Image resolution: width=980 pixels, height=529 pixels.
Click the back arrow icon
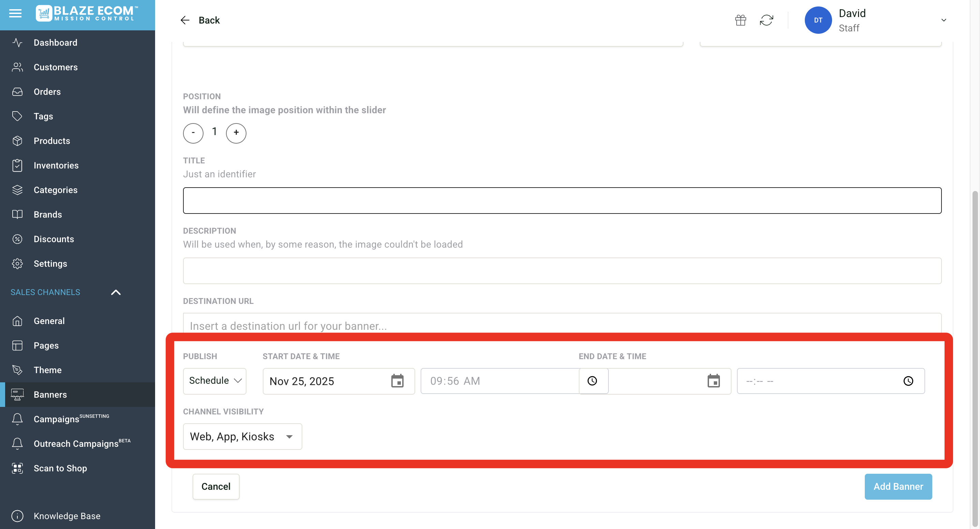(185, 20)
